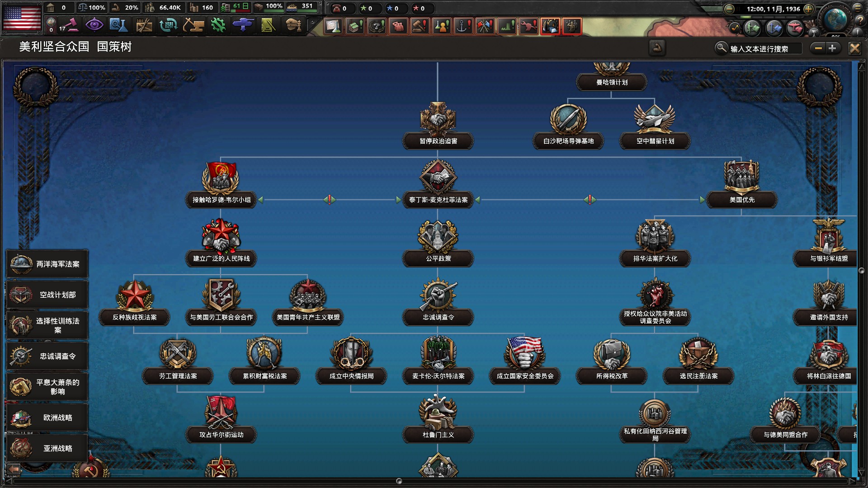Click the 攻占华尔街运动 focus icon
The height and width of the screenshot is (488, 868).
[x=221, y=412]
